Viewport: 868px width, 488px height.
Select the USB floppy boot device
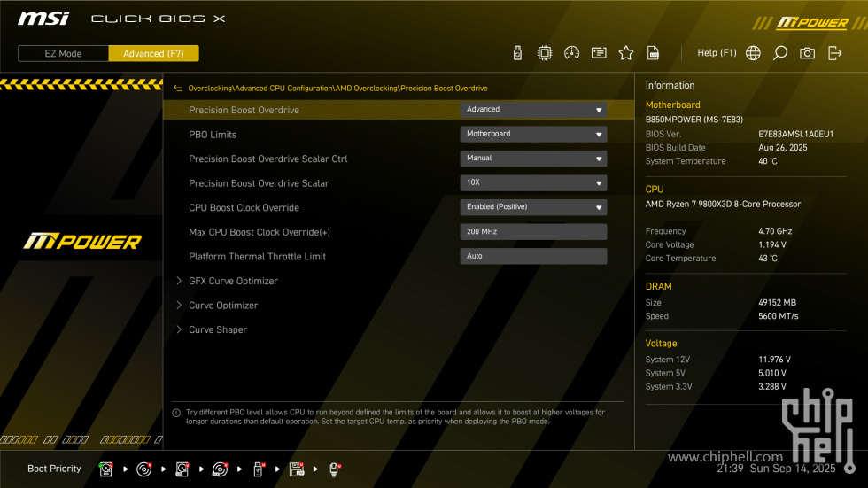tap(297, 469)
